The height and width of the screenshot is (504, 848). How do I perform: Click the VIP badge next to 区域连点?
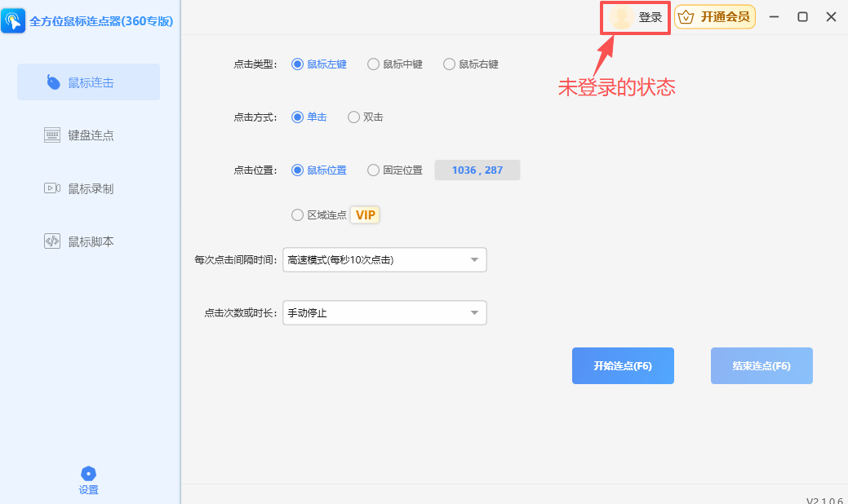pos(365,214)
